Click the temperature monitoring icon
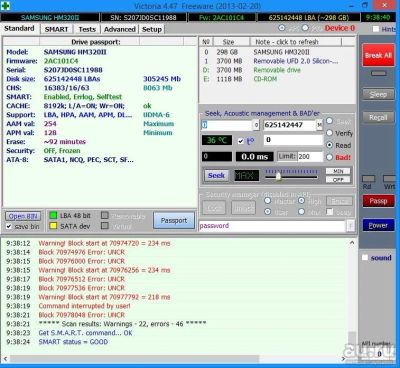400x368 pixels. click(x=250, y=141)
